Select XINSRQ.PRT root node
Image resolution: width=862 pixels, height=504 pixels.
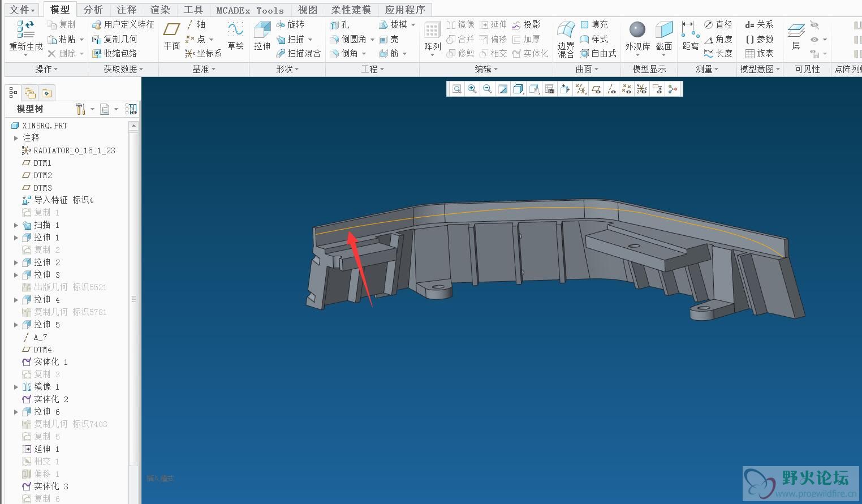[x=40, y=126]
